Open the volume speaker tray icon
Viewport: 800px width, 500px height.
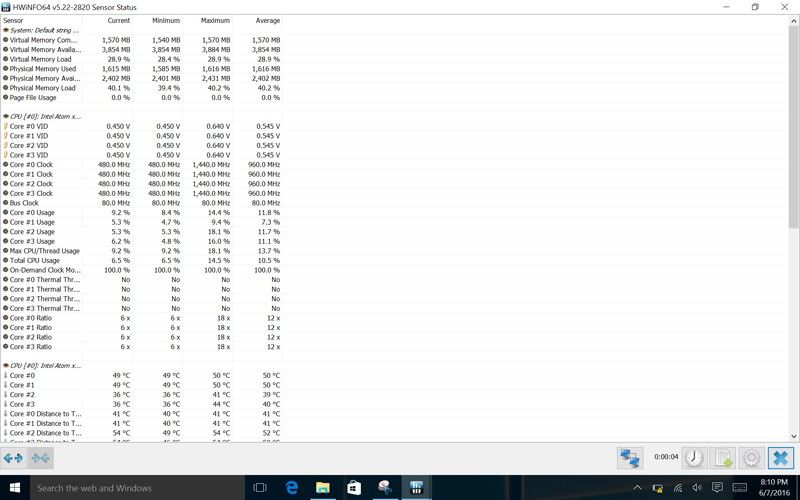[696, 488]
